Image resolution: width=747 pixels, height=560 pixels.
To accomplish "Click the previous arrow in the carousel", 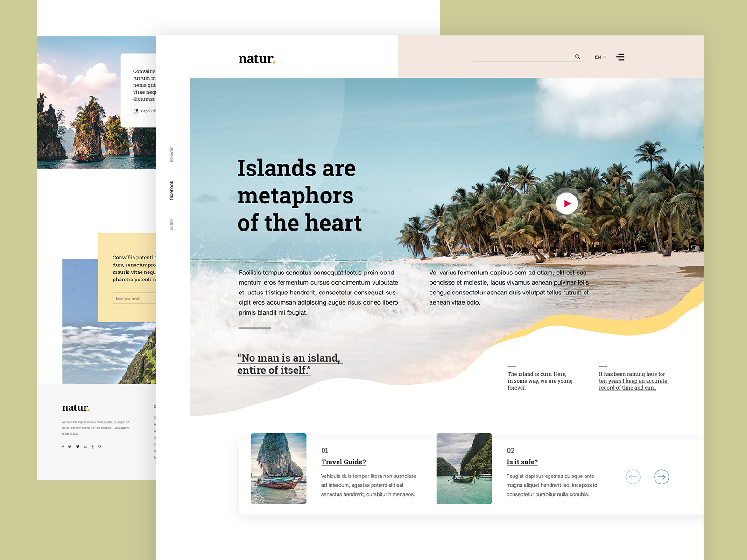I will [633, 477].
